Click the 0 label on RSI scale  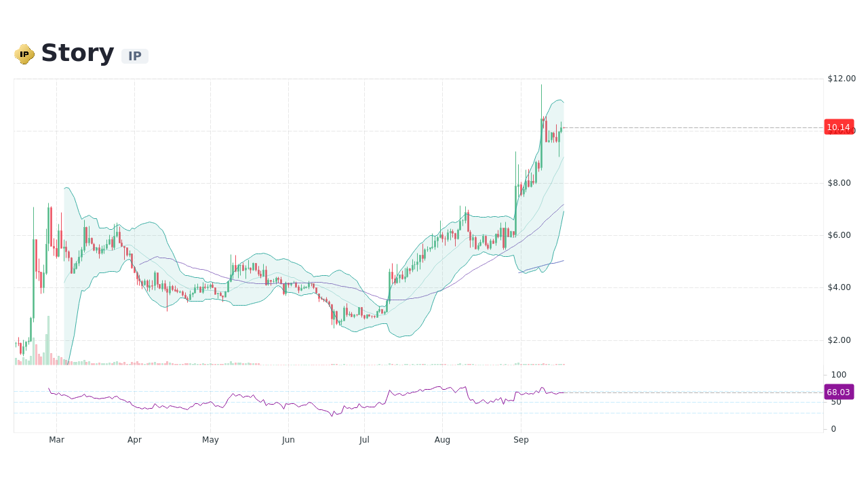832,428
